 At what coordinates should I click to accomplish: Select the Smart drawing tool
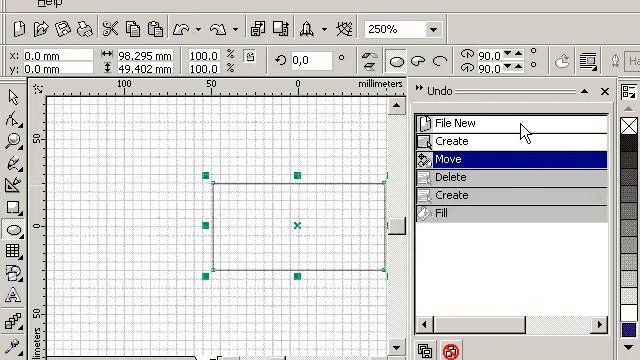pyautogui.click(x=13, y=185)
